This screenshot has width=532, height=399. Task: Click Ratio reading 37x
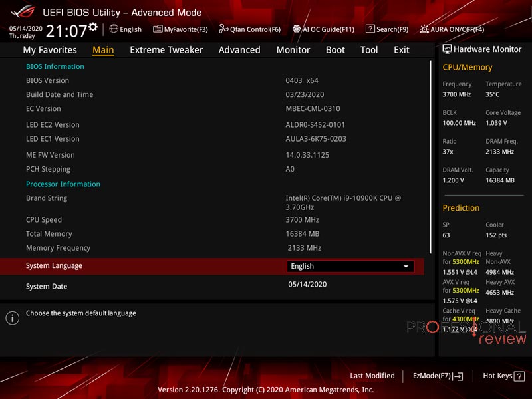point(448,152)
